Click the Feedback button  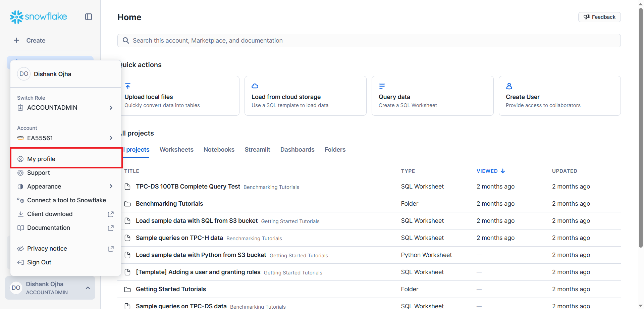(x=599, y=17)
